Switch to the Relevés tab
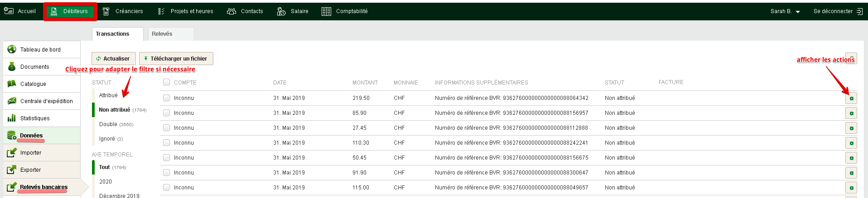The height and width of the screenshot is (198, 868). pos(170,34)
